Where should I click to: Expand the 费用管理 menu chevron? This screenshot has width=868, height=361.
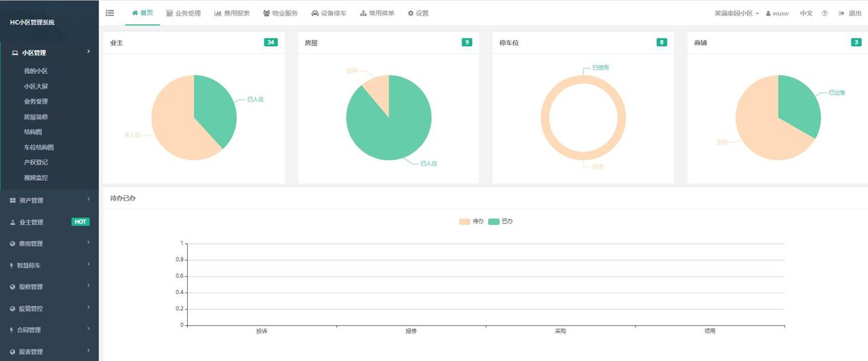88,242
